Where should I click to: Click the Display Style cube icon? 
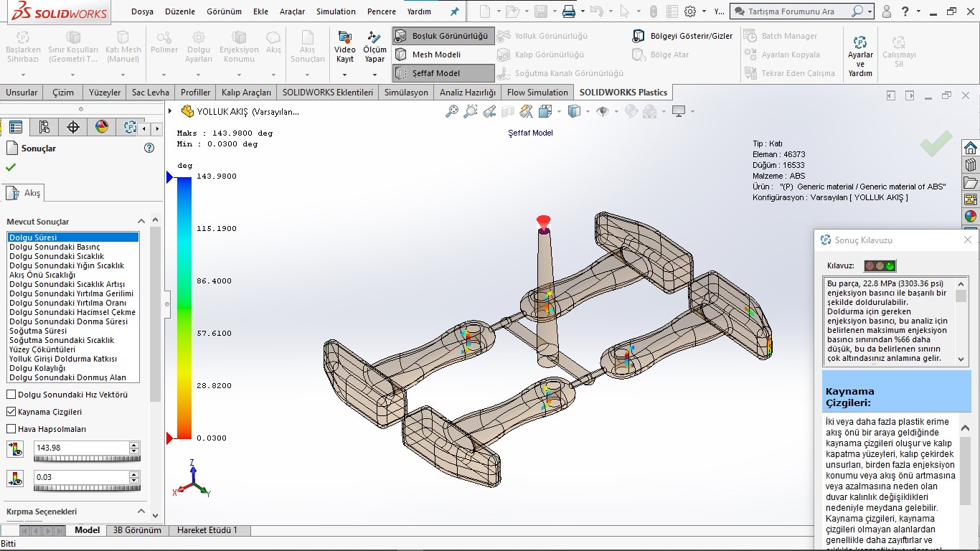[574, 111]
